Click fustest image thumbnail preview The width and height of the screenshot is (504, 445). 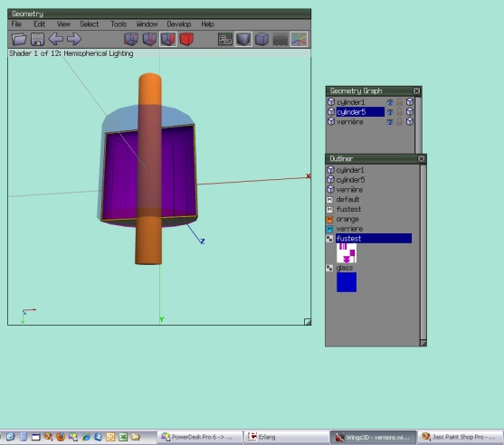point(347,253)
